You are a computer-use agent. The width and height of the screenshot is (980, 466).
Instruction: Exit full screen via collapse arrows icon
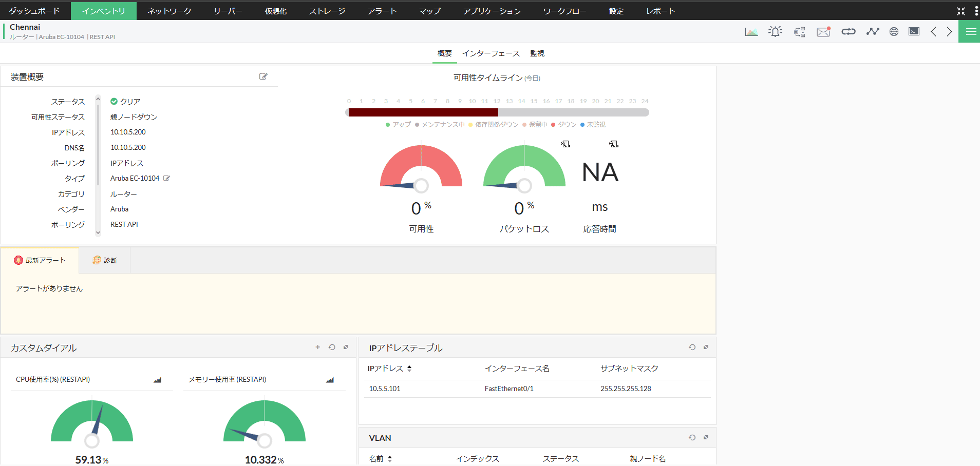pyautogui.click(x=961, y=11)
